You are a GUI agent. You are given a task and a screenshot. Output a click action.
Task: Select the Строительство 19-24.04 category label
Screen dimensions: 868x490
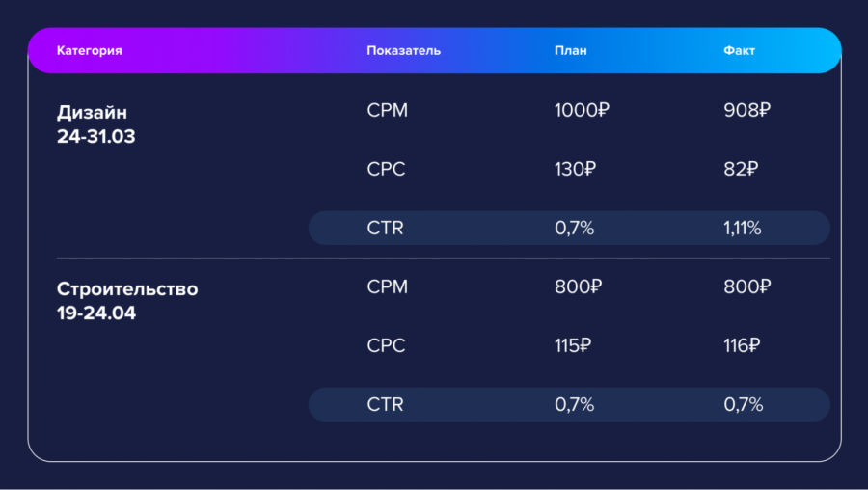click(x=127, y=301)
